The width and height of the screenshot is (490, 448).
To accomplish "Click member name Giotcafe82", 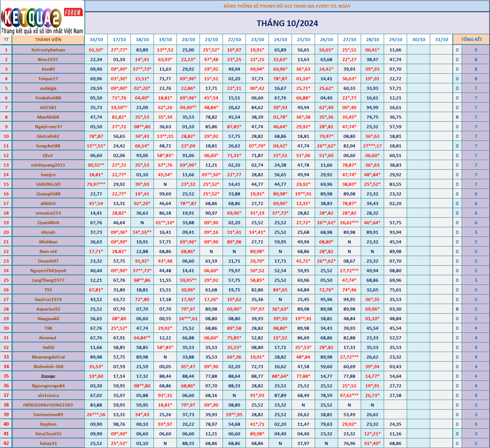I will tap(48, 136).
